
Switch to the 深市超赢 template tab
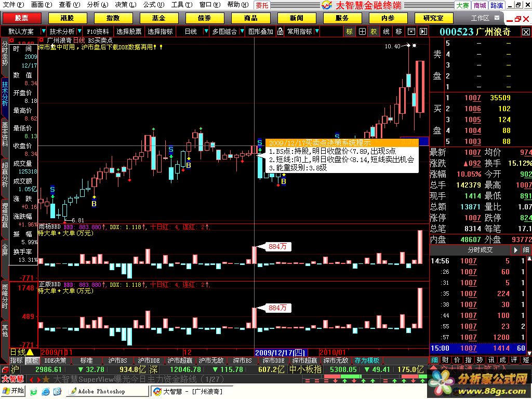point(304,361)
